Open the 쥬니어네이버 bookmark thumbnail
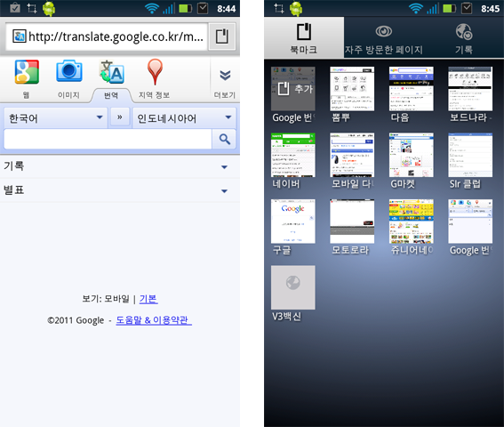This screenshot has width=504, height=427. (x=411, y=222)
